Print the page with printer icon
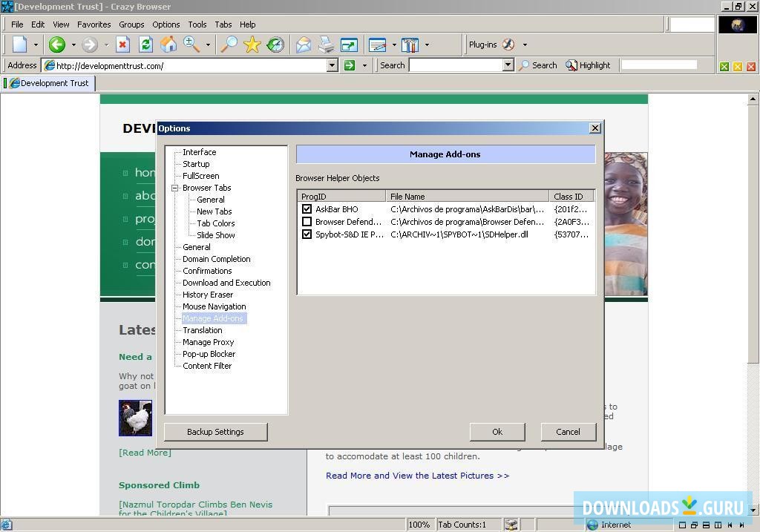The height and width of the screenshot is (532, 760). tap(327, 45)
